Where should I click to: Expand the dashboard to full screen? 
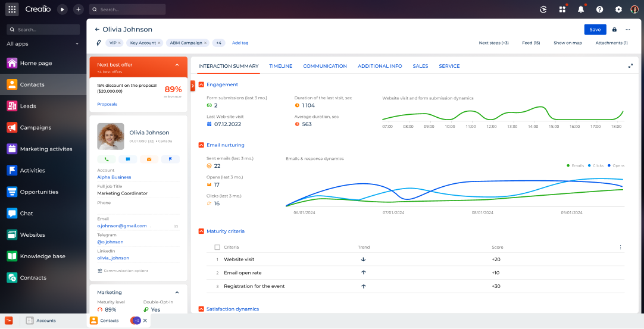630,66
